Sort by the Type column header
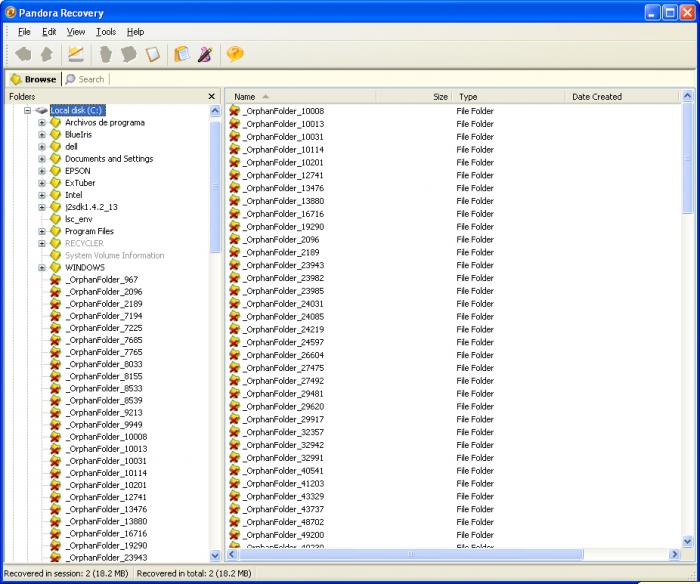 click(x=508, y=96)
